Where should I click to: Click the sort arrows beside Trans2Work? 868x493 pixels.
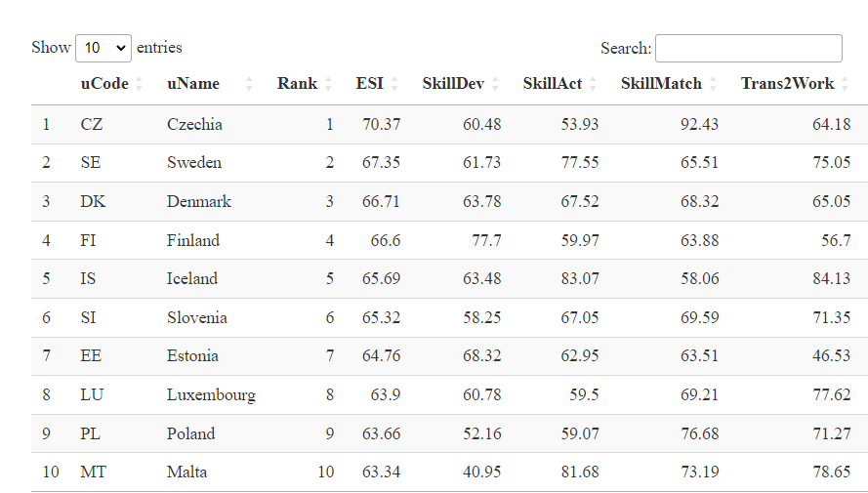tap(845, 84)
